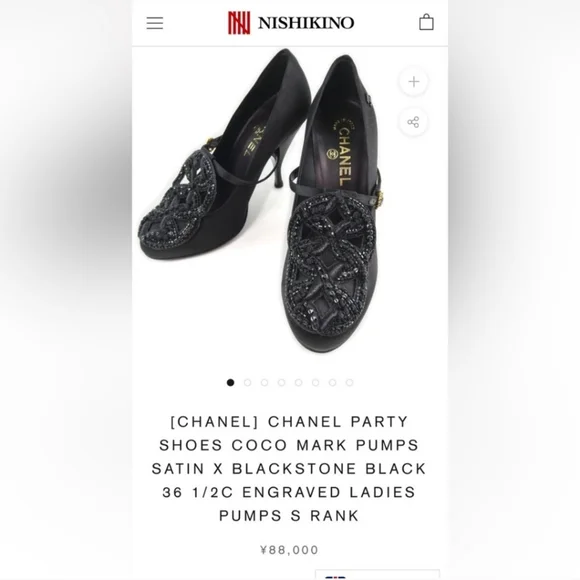
Task: Click the ¥88,000 price text
Action: click(289, 550)
